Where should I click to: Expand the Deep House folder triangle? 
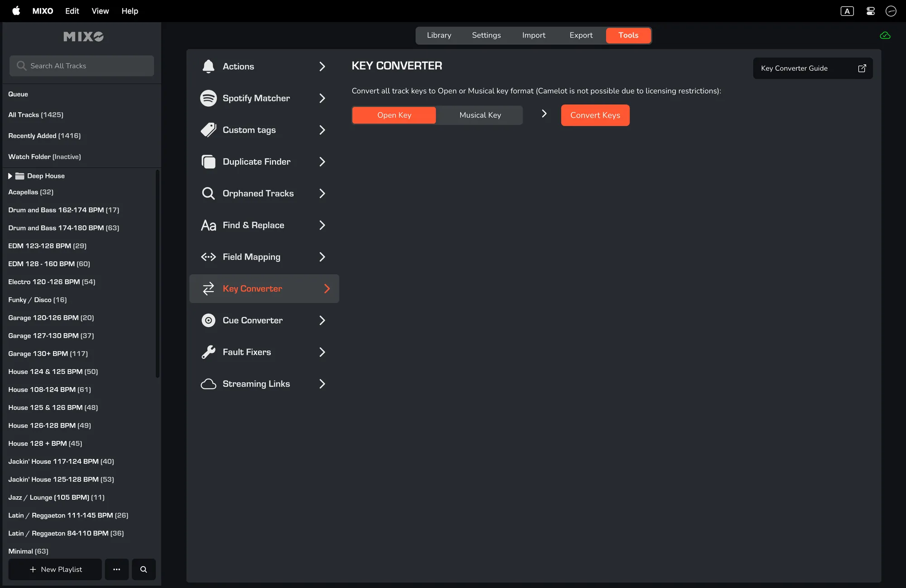[10, 176]
